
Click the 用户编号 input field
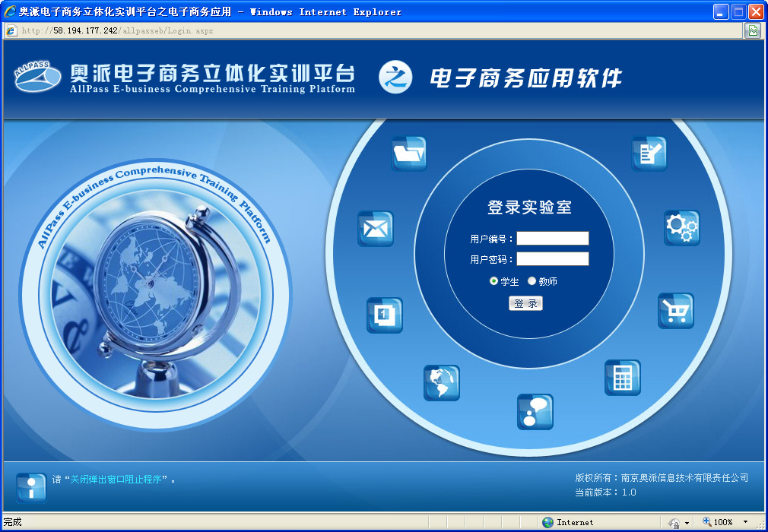[x=553, y=239]
